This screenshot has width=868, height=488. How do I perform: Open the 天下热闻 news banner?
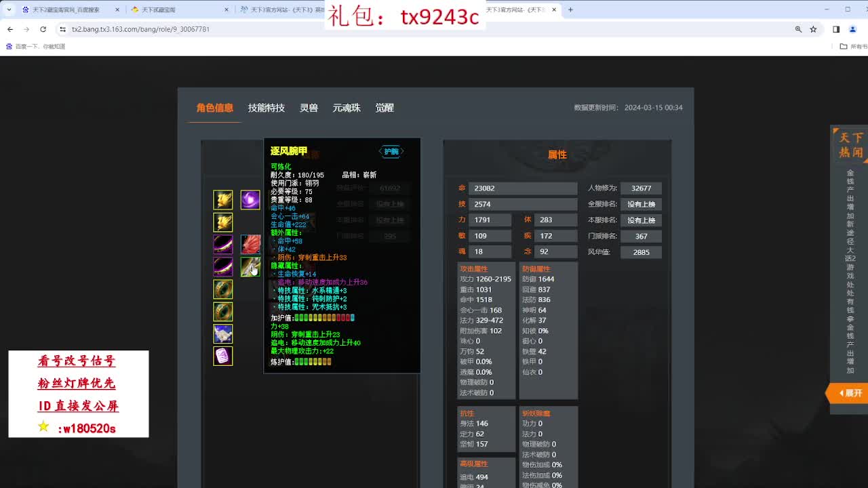pos(850,145)
